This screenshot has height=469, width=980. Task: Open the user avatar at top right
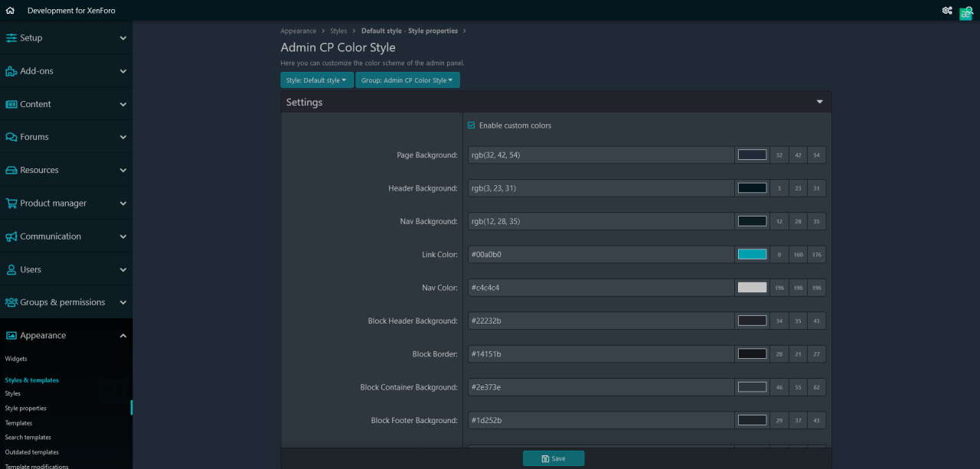(965, 12)
